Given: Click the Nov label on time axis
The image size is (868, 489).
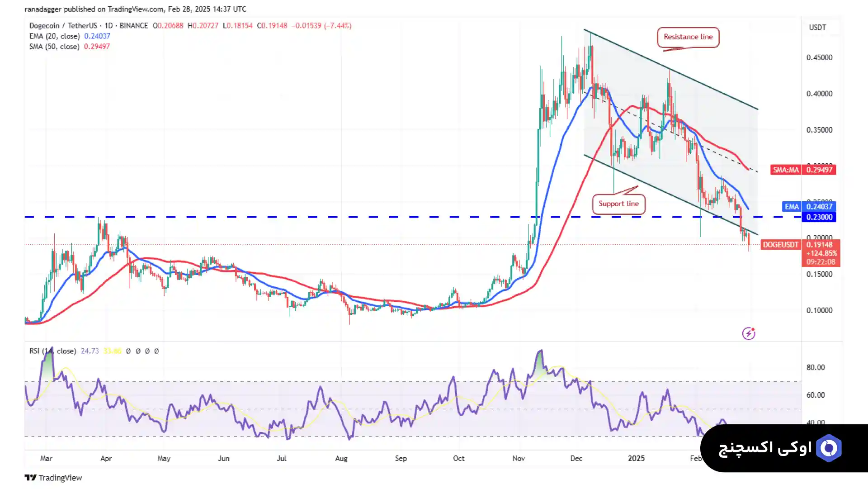Looking at the screenshot, I should (x=519, y=458).
